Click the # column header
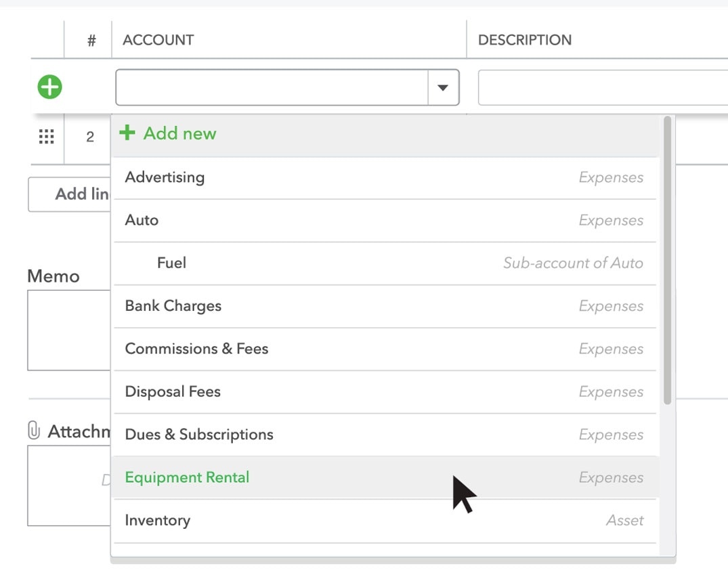Viewport: 728px width, 583px height. 91,41
